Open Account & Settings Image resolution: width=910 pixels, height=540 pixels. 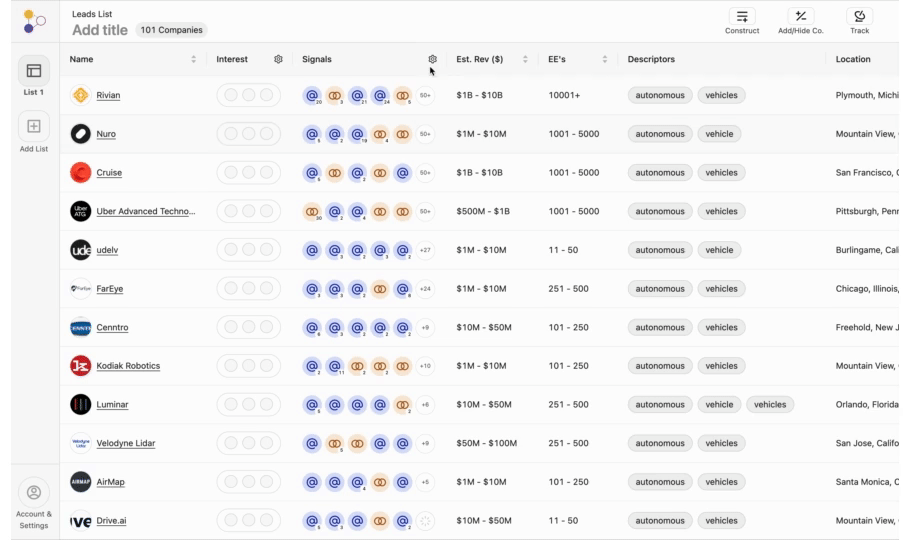coord(34,503)
